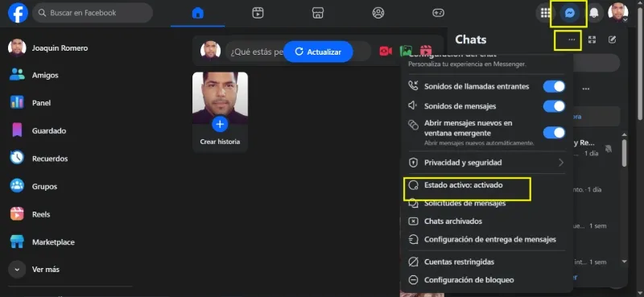Click the chat list scrollbar thumb
The width and height of the screenshot is (644, 297).
[x=625, y=152]
